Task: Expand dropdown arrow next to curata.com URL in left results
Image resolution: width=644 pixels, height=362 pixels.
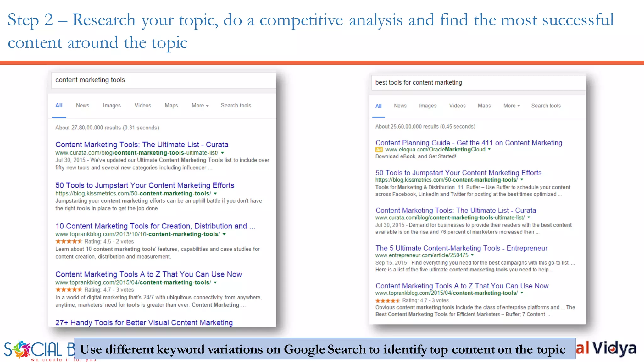Action: tap(223, 153)
